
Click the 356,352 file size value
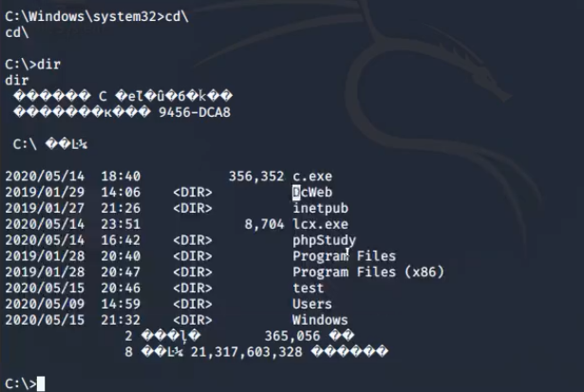256,177
